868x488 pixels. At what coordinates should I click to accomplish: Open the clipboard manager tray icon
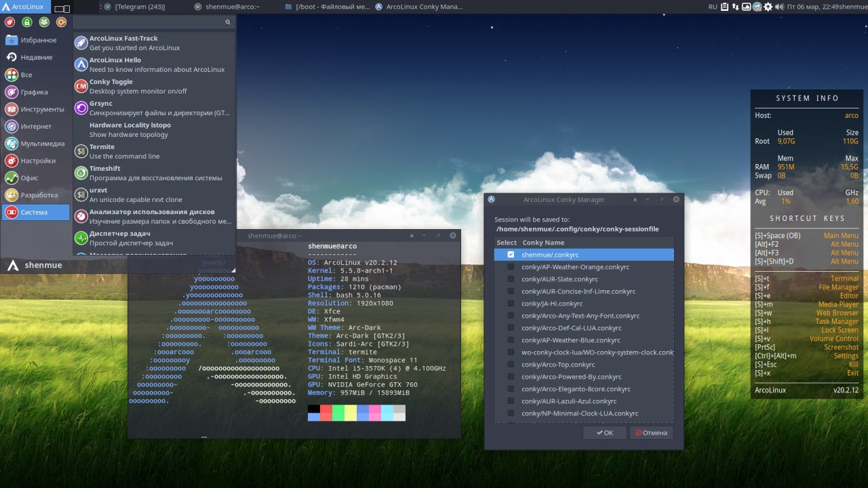point(725,7)
